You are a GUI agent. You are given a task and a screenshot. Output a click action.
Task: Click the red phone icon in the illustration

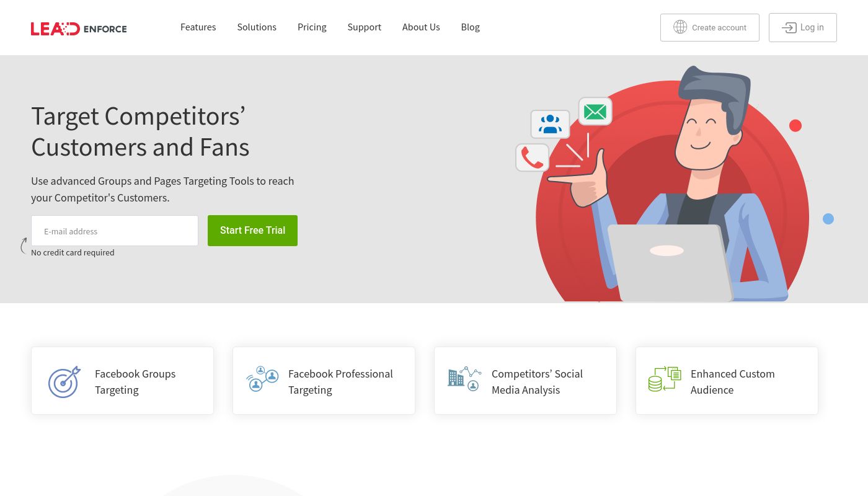click(532, 157)
